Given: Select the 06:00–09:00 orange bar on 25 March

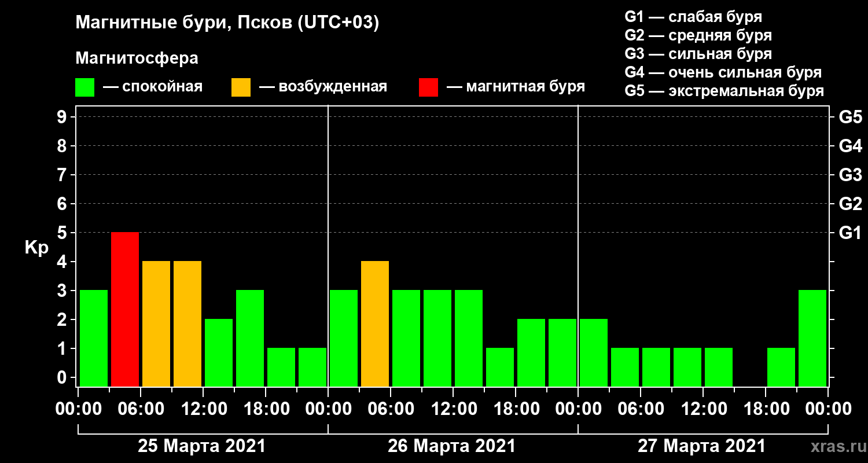Looking at the screenshot, I should 156,324.
